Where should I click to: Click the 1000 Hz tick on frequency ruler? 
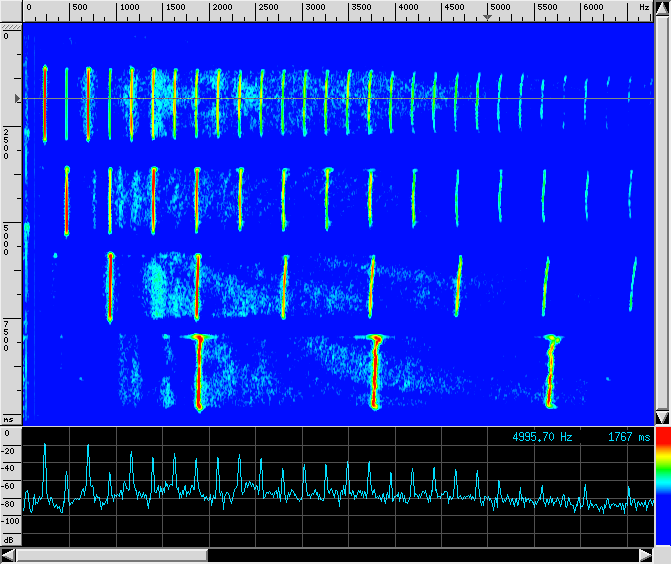click(129, 8)
